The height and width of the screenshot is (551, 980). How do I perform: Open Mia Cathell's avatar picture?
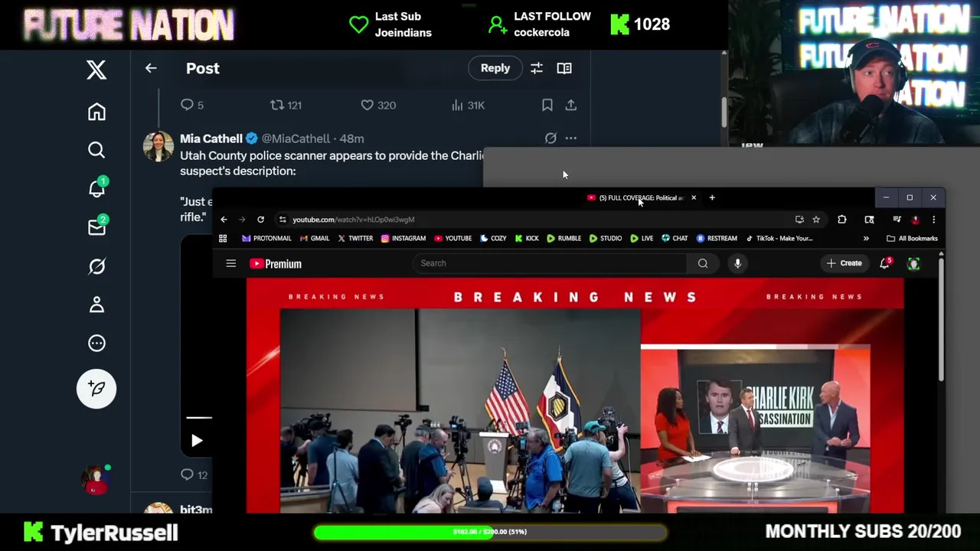tap(158, 146)
